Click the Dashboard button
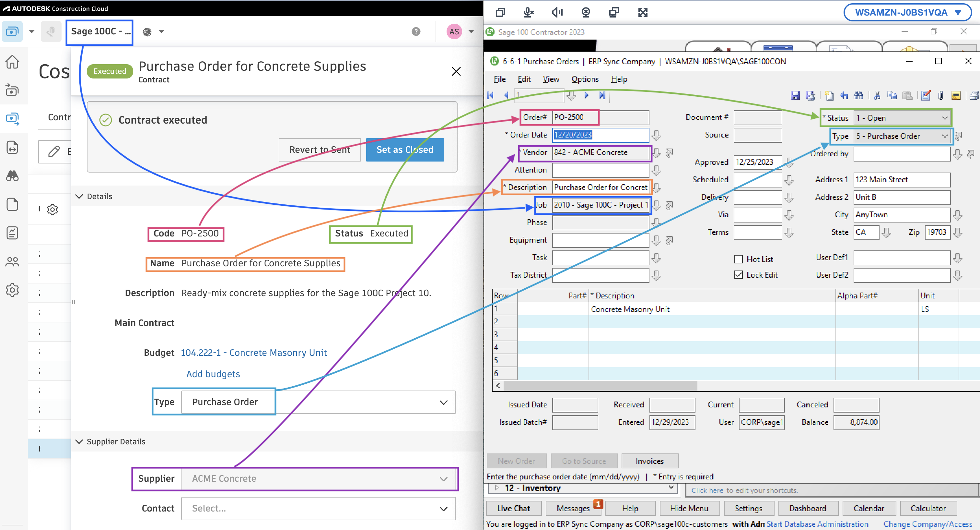This screenshot has height=530, width=980. (x=807, y=508)
